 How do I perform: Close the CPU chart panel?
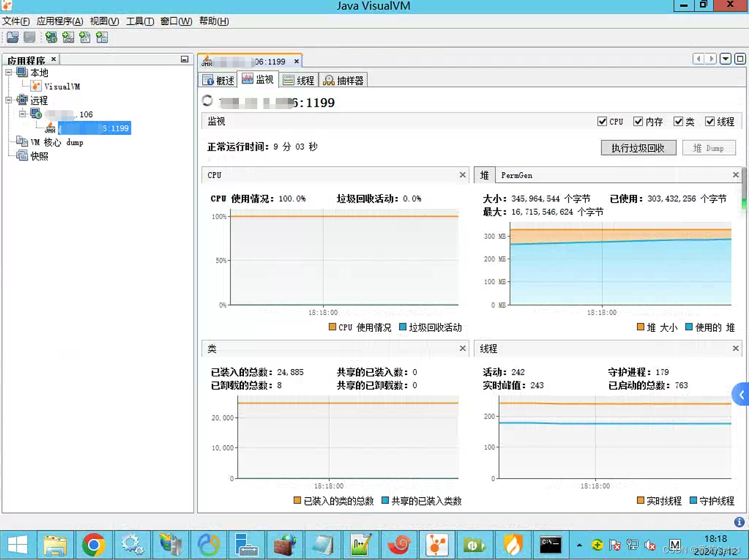coord(462,175)
